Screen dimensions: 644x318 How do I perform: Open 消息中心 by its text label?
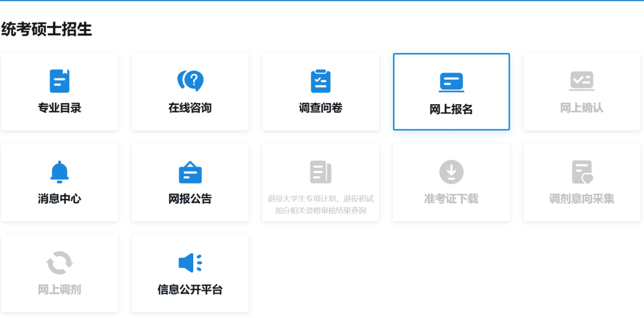(x=60, y=199)
